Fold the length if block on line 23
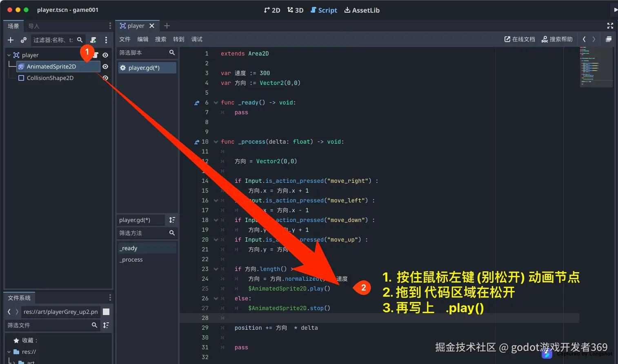 [216, 269]
